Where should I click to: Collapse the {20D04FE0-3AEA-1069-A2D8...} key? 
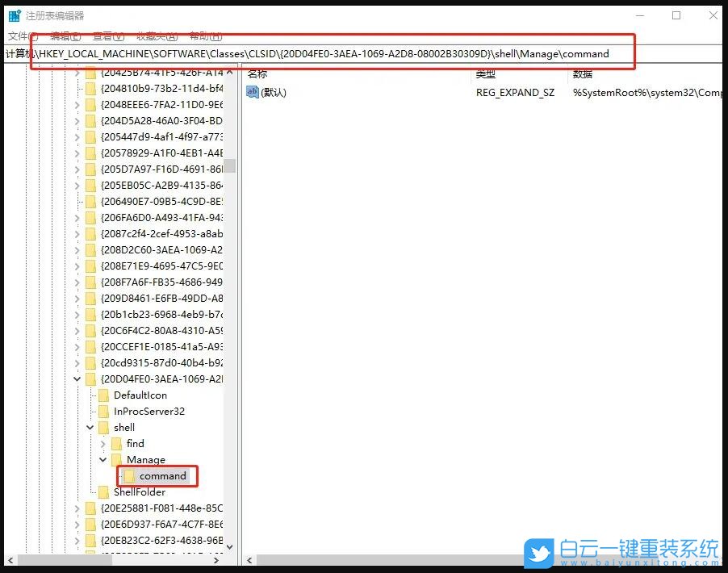(x=77, y=379)
